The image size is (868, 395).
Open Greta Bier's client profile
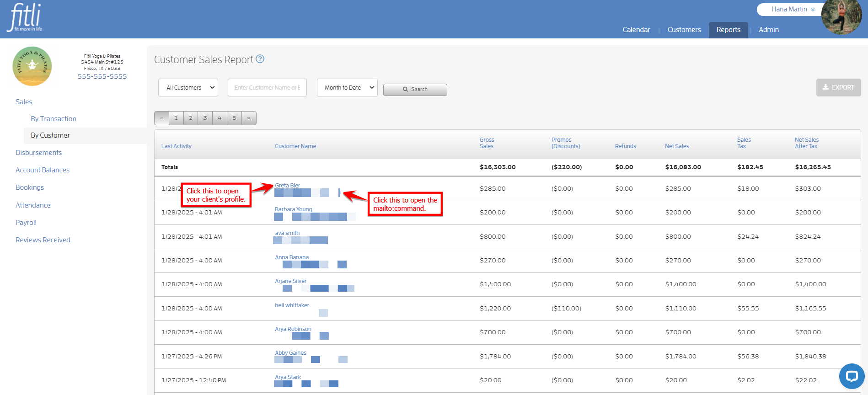point(287,186)
